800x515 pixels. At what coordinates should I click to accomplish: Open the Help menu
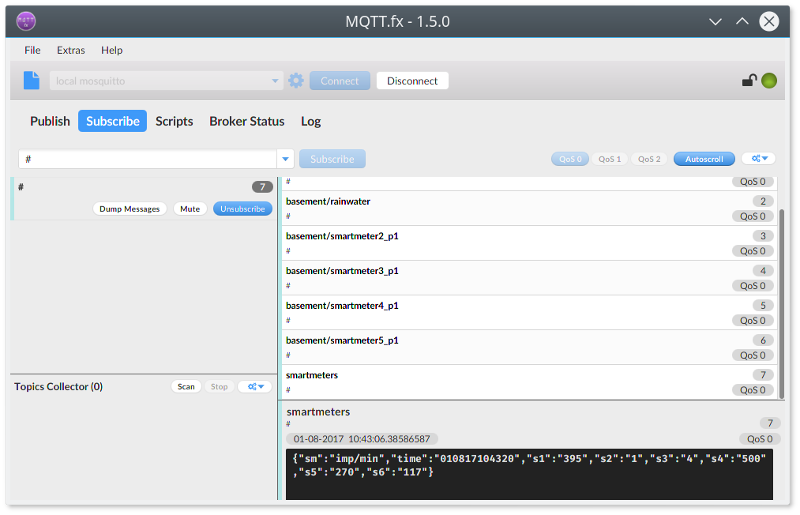pyautogui.click(x=112, y=50)
